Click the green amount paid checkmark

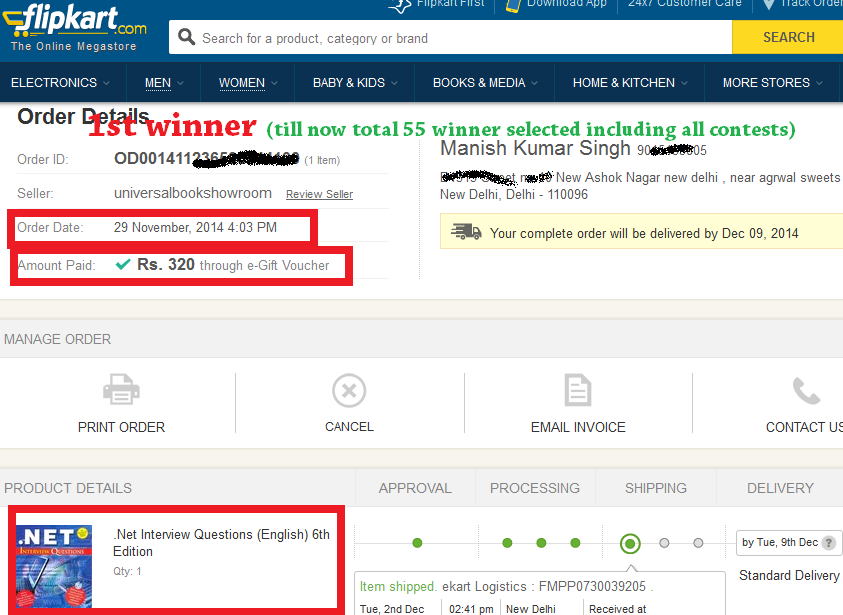click(123, 264)
